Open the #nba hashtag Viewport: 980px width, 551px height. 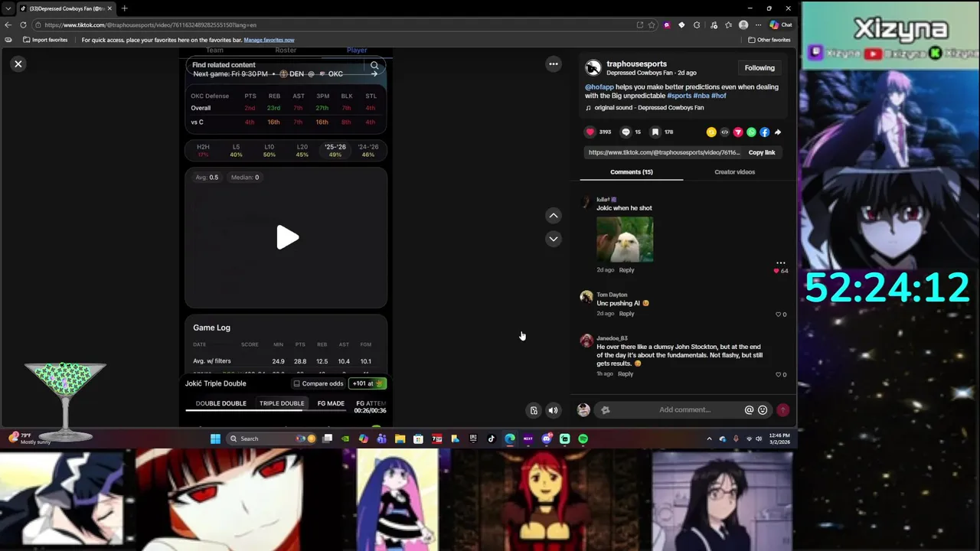pyautogui.click(x=701, y=96)
